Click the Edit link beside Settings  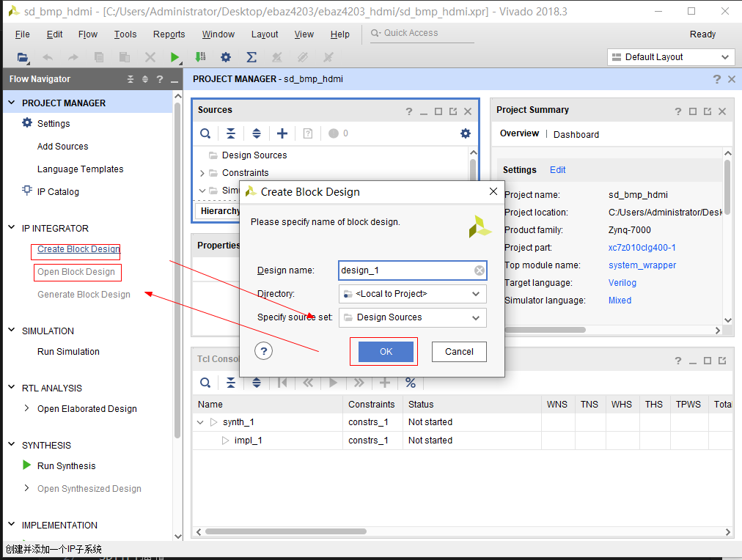pos(557,170)
